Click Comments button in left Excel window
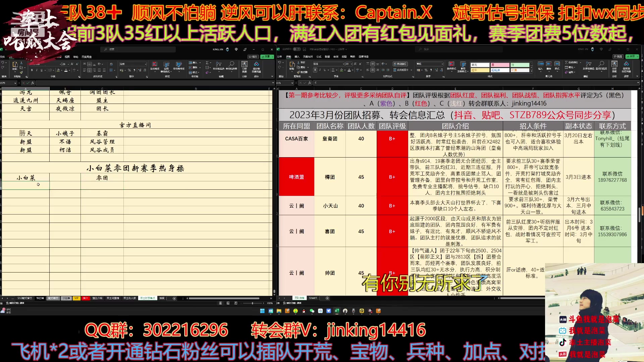644x362 pixels. tap(253, 57)
